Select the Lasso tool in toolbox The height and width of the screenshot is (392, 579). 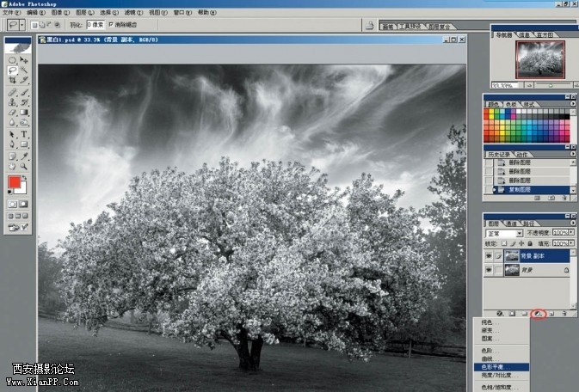click(x=12, y=70)
